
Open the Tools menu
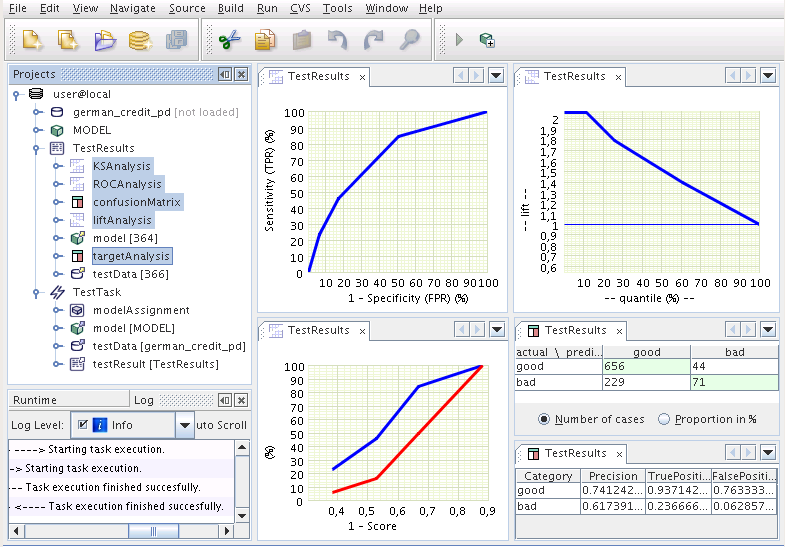[337, 9]
